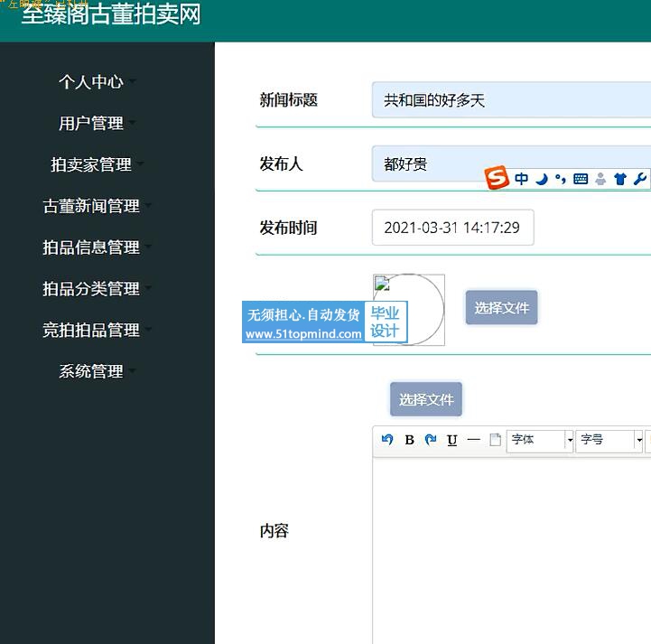Screen dimensions: 651x644
Task: Open 拍卖家管理 in the sidebar
Action: [x=98, y=164]
